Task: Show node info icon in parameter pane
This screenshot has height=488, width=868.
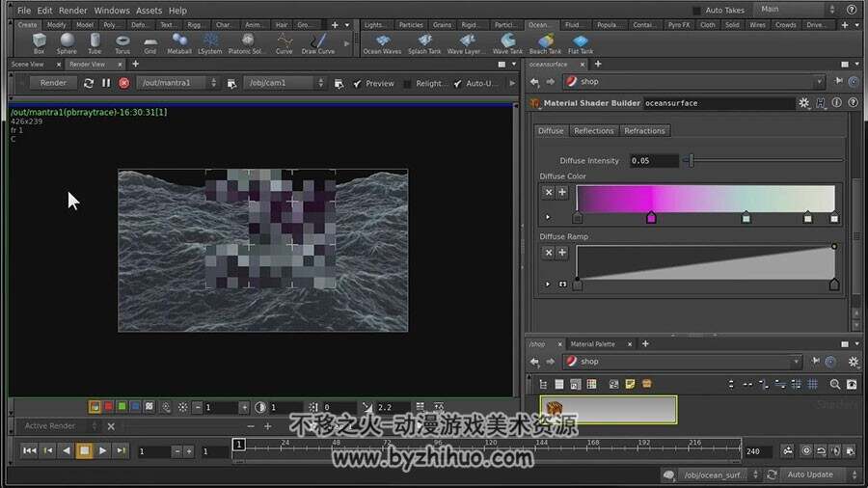Action: (x=836, y=103)
